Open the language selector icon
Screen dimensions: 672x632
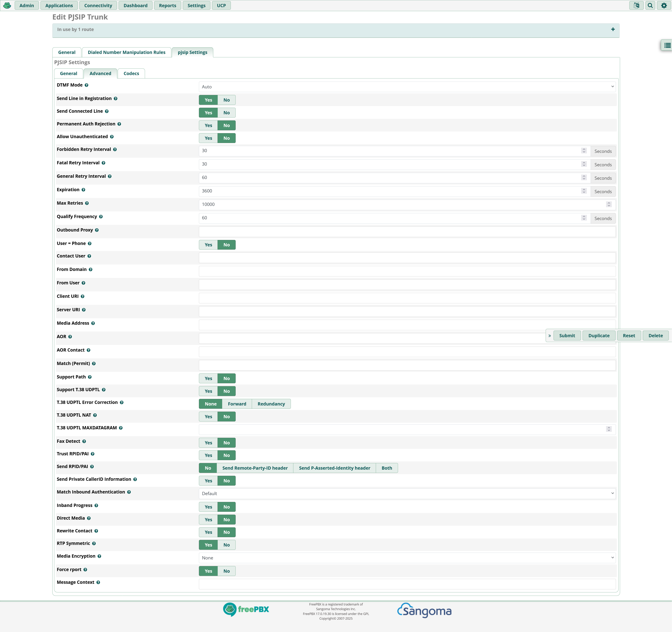pyautogui.click(x=636, y=5)
